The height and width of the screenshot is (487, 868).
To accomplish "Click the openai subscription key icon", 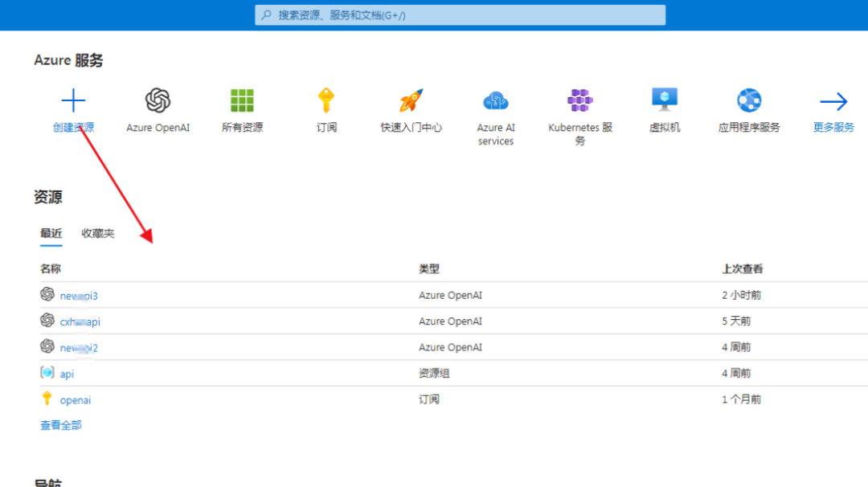I will [x=47, y=399].
